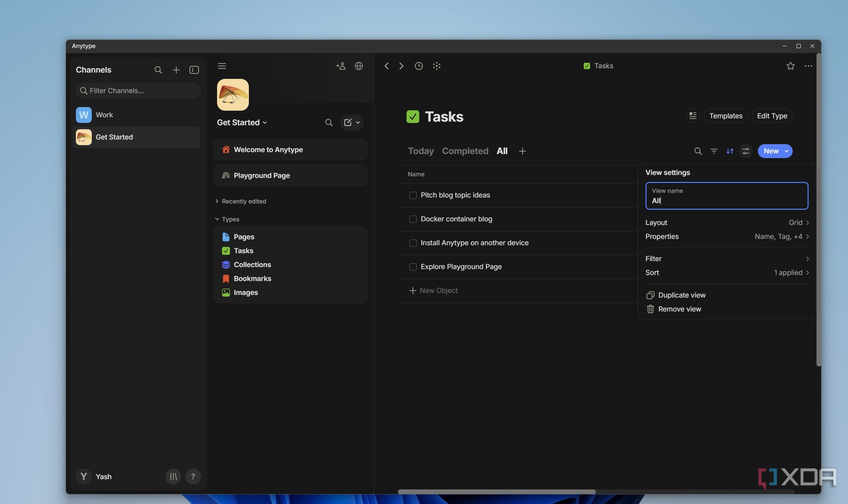Toggle the Channels sidebar panel icon

point(194,70)
